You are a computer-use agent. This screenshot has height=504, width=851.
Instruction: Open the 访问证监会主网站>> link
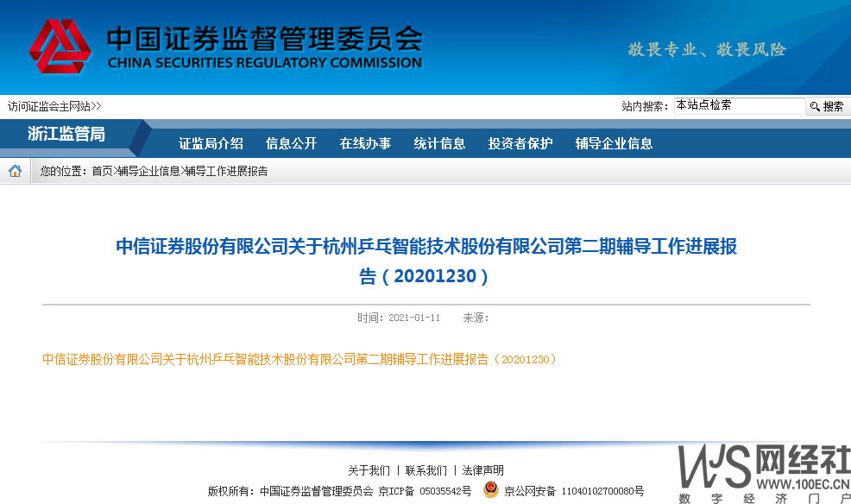pos(54,106)
